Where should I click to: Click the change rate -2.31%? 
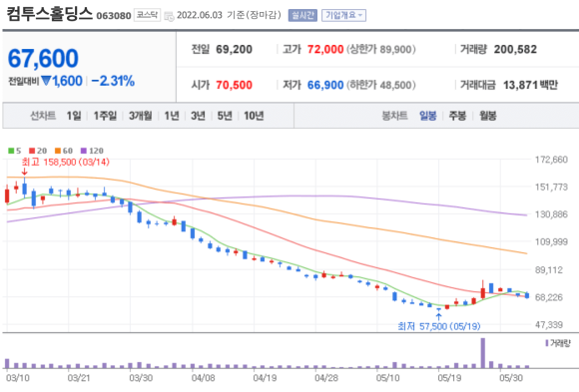click(x=113, y=81)
